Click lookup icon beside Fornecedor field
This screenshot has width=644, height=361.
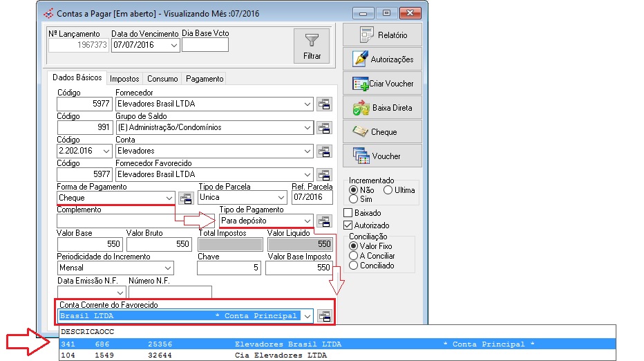(324, 104)
